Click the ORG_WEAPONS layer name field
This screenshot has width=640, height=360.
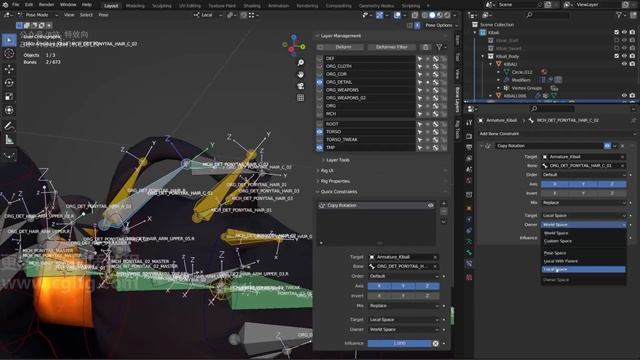tap(370, 90)
